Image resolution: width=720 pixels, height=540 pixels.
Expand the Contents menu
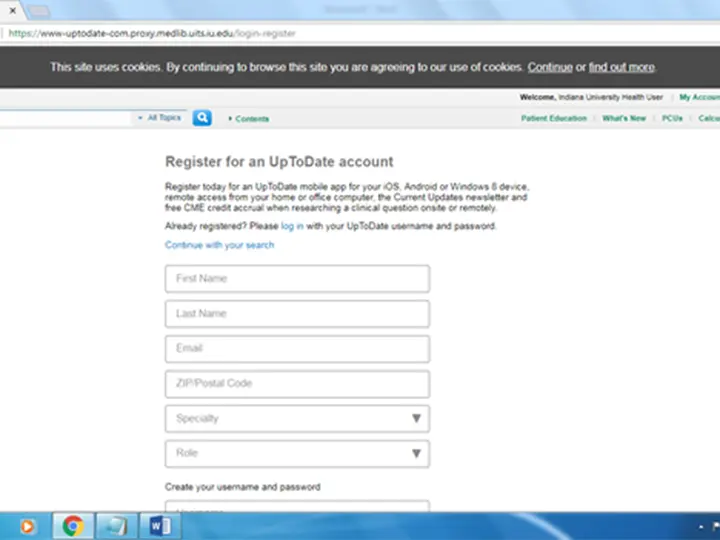248,119
